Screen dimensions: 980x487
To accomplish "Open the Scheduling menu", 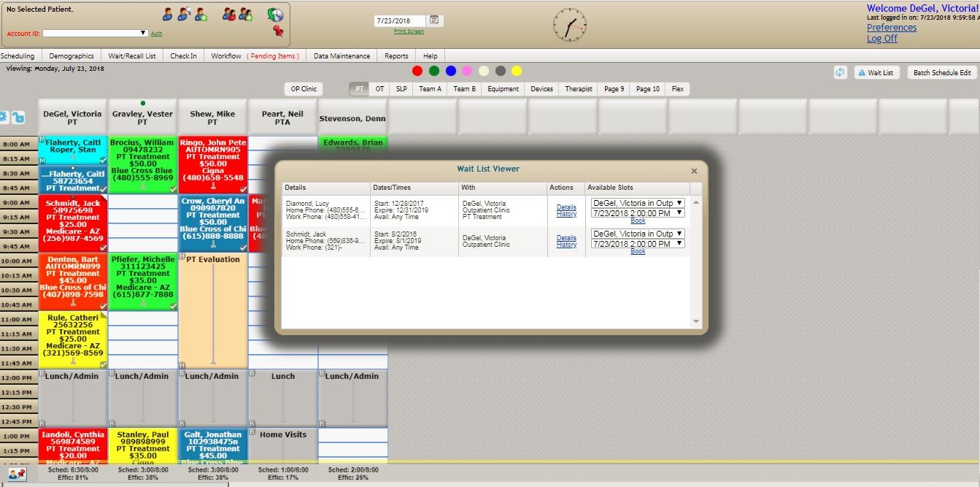I will tap(18, 56).
